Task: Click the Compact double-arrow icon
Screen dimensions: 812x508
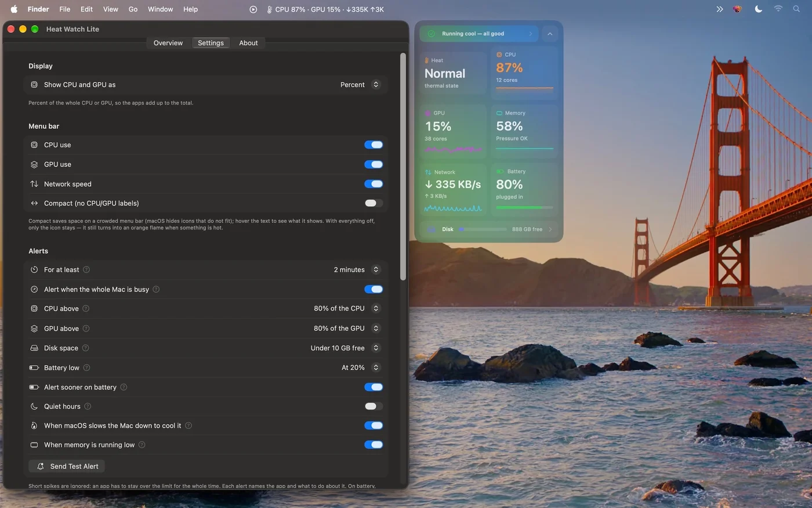Action: (34, 203)
